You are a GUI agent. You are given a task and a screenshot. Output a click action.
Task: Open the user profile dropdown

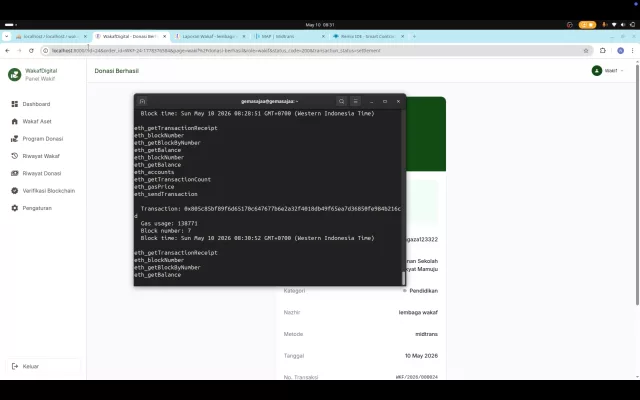[x=608, y=71]
